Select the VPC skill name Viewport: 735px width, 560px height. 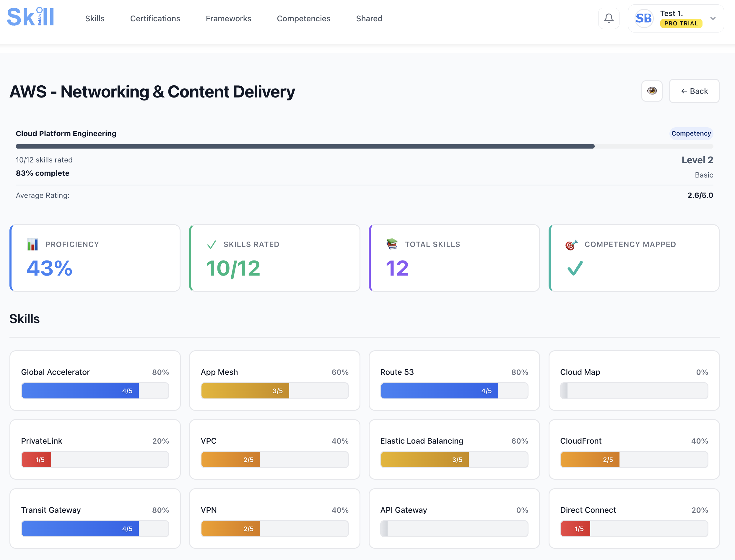[x=209, y=441]
